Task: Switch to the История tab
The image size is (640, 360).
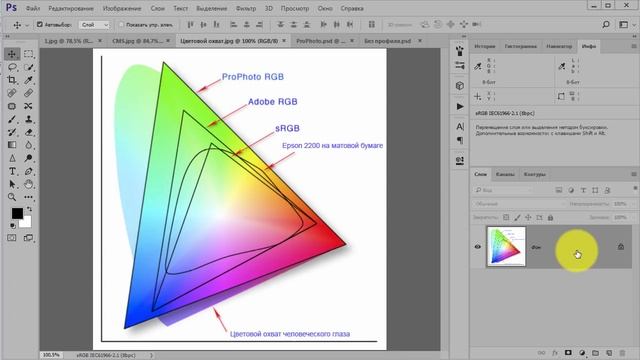Action: (x=484, y=47)
